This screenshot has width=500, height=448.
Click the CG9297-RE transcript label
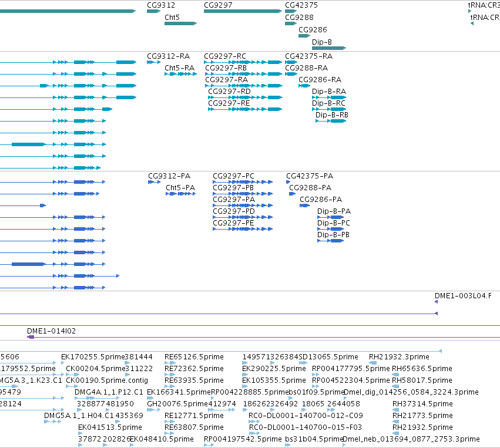229,103
